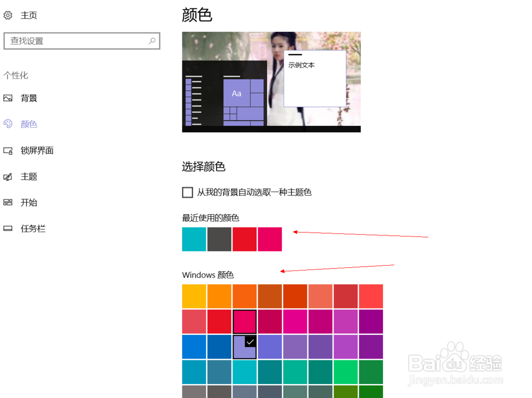
Task: Pick the recent red swatch
Action: [245, 239]
